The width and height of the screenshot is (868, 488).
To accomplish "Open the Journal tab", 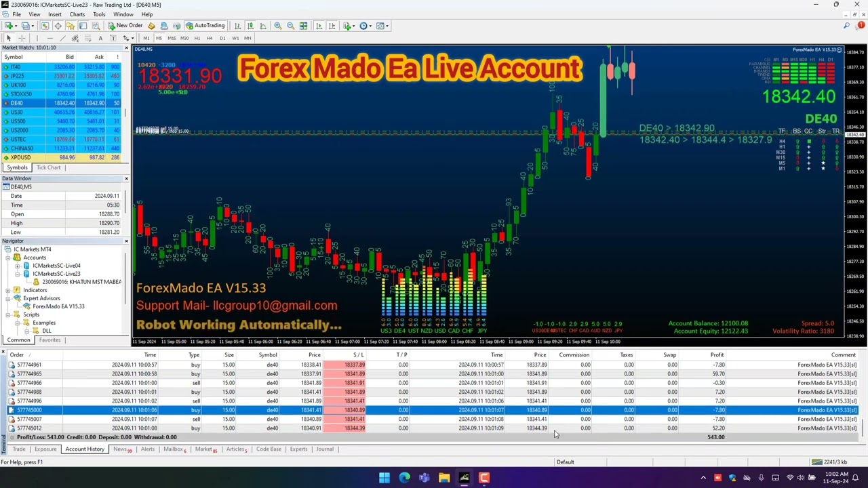I will [x=325, y=449].
